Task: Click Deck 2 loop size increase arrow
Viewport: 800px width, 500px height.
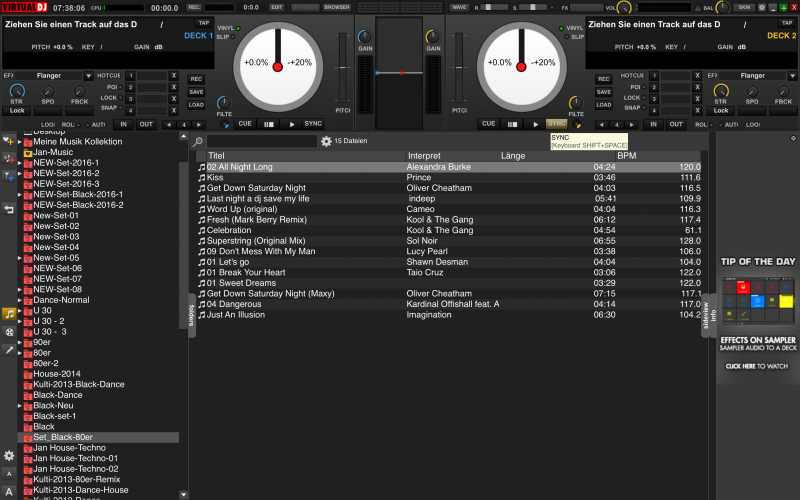Action: [x=632, y=124]
